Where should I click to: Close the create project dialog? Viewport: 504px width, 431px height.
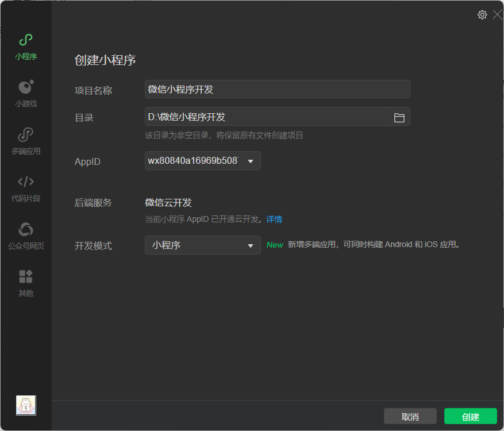point(498,15)
